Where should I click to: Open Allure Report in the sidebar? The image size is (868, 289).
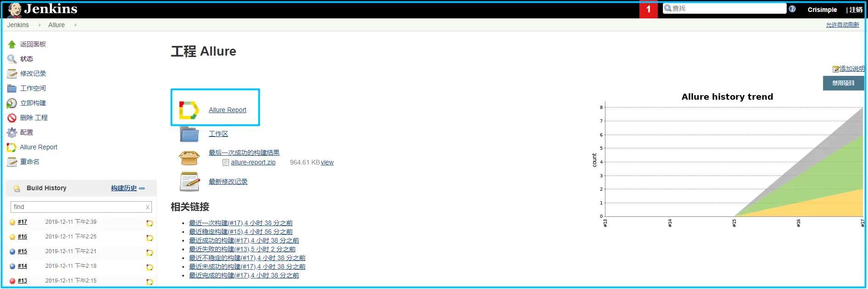[39, 147]
